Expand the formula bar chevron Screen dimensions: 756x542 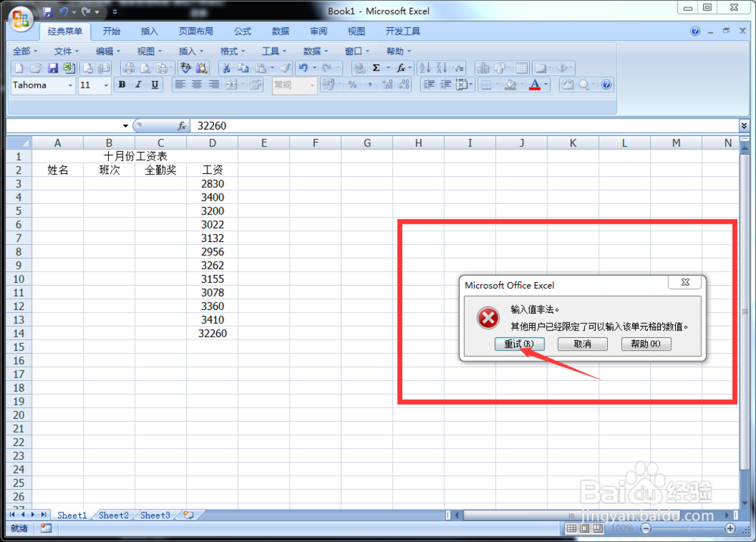[744, 125]
